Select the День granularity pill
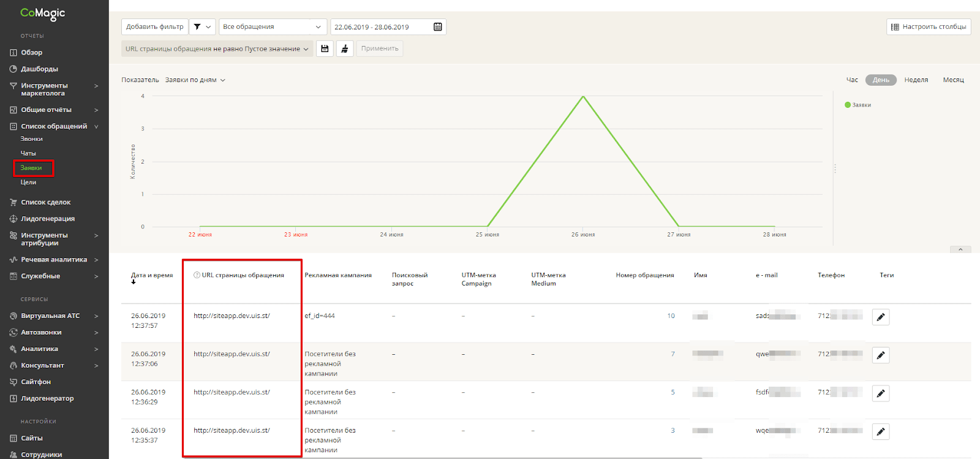 pos(881,80)
